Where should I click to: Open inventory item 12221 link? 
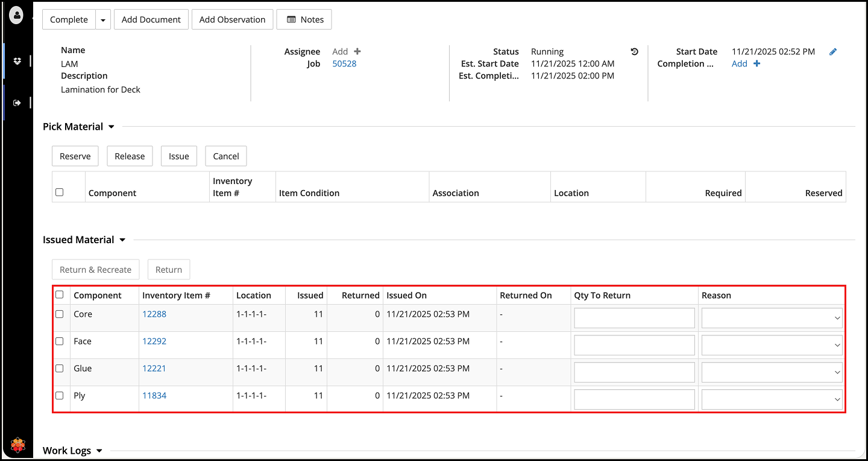pos(154,369)
